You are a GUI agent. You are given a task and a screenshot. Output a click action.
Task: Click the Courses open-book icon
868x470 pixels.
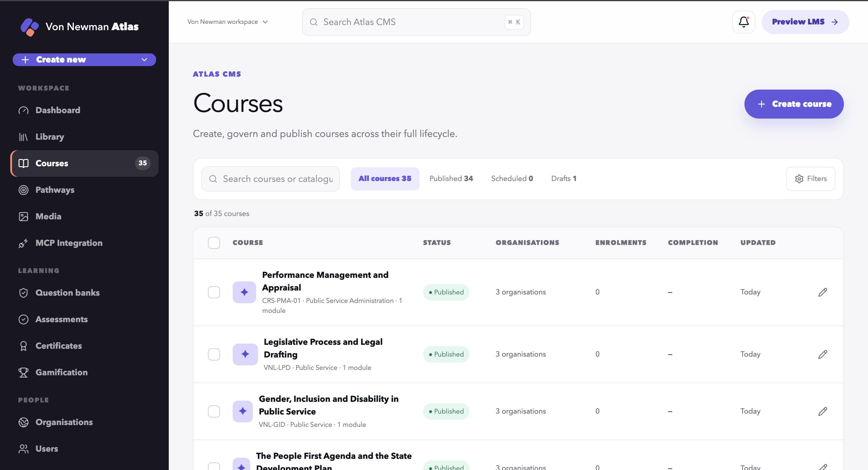(23, 164)
